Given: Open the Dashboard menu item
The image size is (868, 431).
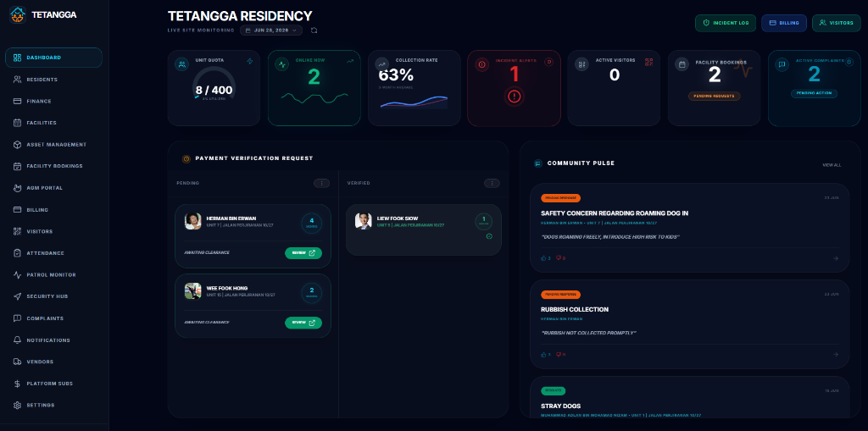Looking at the screenshot, I should [53, 58].
